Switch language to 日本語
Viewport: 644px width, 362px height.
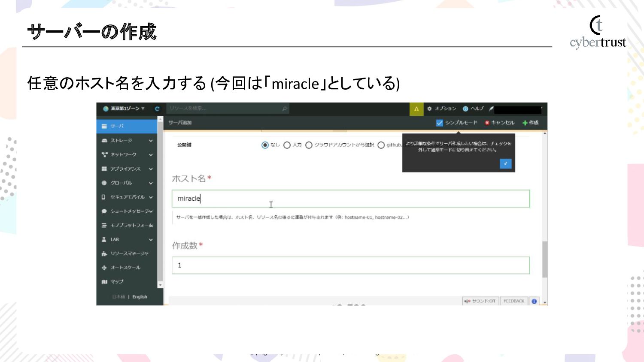[x=118, y=297]
